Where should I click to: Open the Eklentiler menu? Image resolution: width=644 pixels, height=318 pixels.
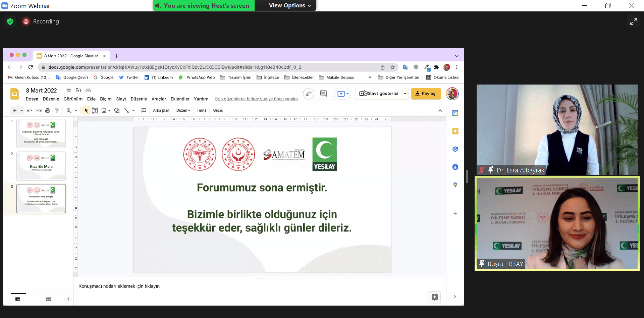[180, 99]
